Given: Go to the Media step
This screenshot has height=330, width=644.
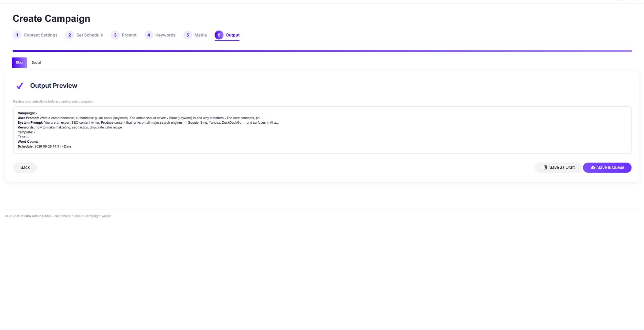Looking at the screenshot, I should (x=201, y=35).
